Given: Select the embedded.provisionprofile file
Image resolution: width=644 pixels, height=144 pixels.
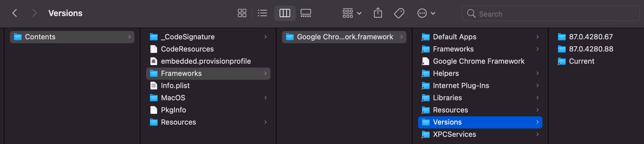Looking at the screenshot, I should point(206,61).
